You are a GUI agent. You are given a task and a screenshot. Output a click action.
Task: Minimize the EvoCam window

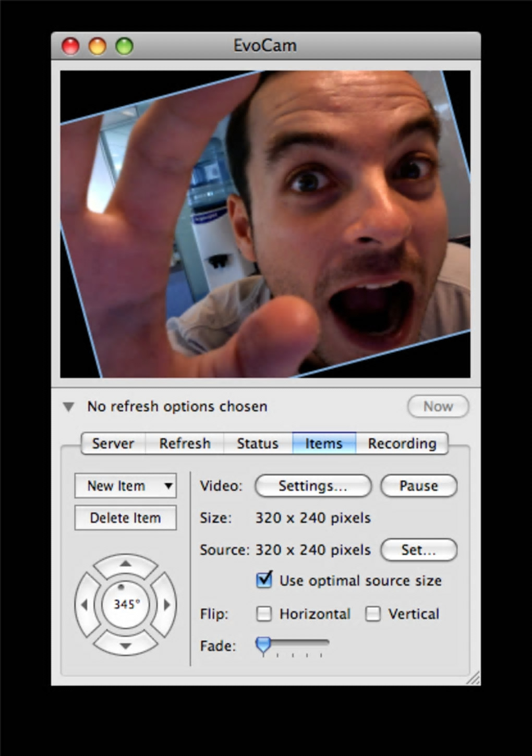coord(98,46)
